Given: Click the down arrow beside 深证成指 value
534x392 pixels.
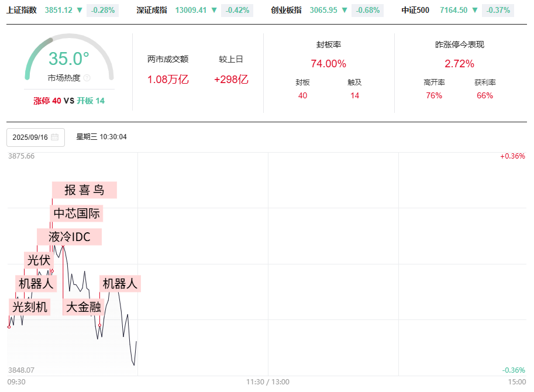Looking at the screenshot, I should pos(213,10).
